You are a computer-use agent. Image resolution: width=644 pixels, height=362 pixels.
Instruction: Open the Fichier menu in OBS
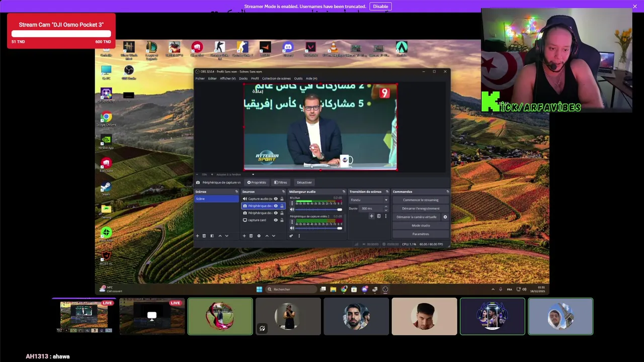tap(200, 78)
